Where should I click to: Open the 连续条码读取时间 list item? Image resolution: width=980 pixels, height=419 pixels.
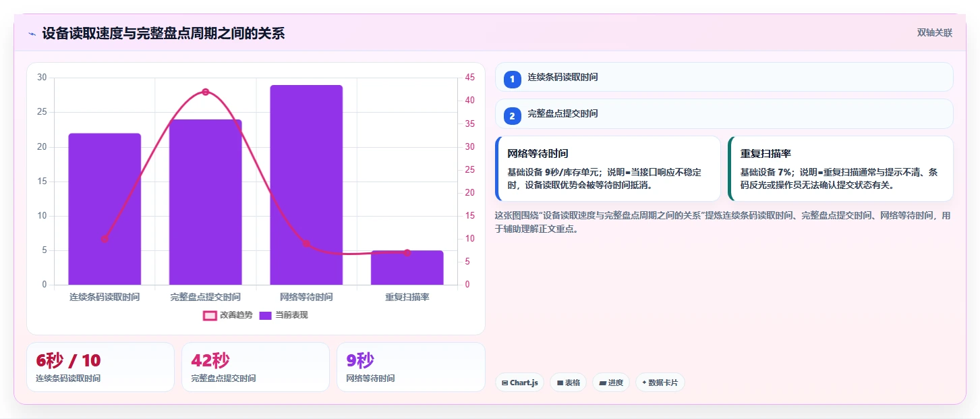(x=724, y=77)
